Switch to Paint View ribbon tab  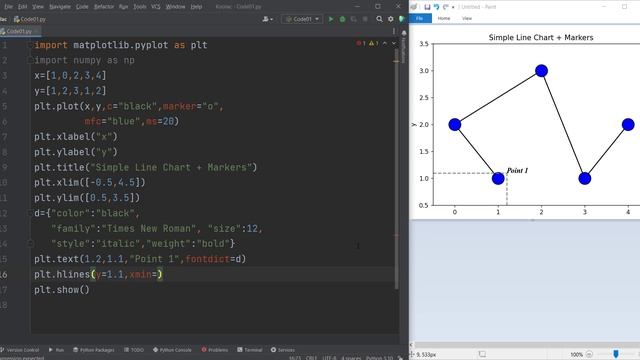click(467, 18)
